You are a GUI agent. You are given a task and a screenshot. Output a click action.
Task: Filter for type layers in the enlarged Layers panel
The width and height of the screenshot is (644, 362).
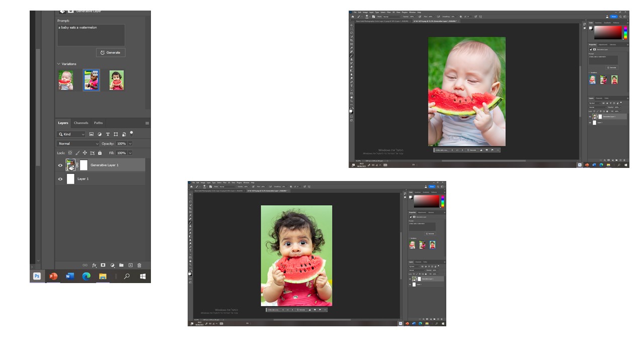108,134
